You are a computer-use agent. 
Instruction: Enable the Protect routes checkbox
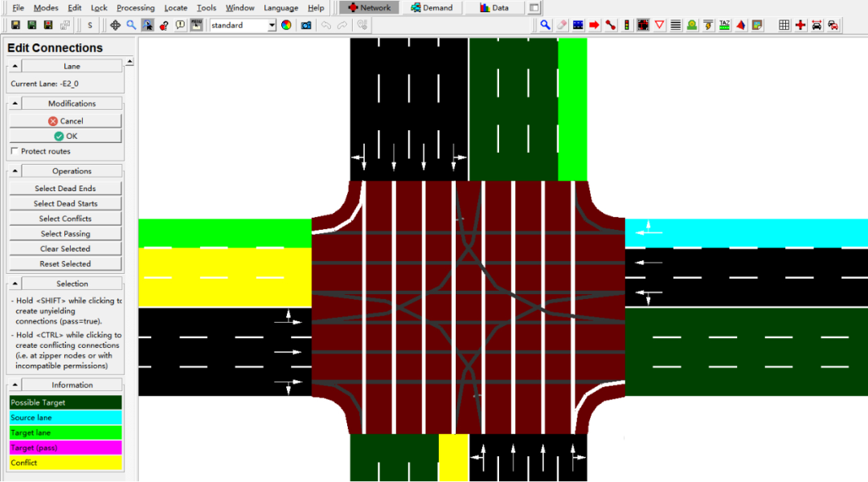[14, 151]
